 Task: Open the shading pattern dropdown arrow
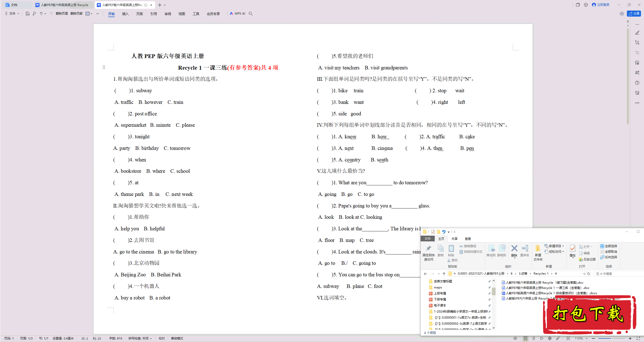(x=92, y=14)
